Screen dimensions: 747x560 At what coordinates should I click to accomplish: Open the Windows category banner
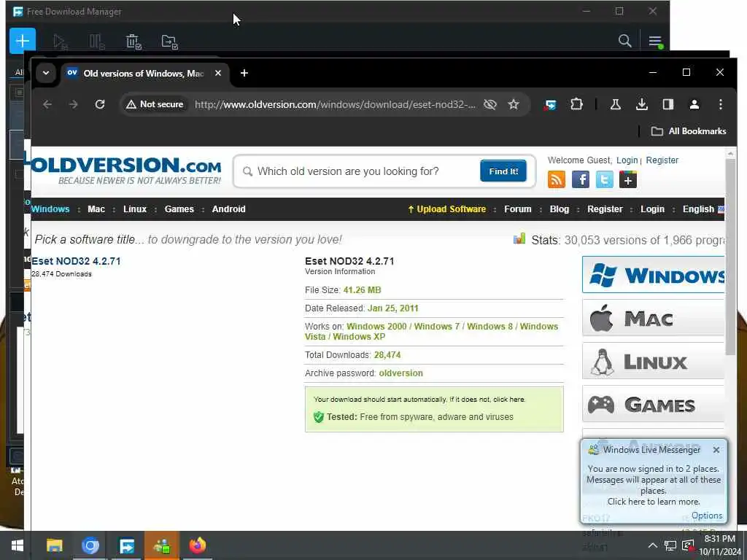[x=653, y=274]
